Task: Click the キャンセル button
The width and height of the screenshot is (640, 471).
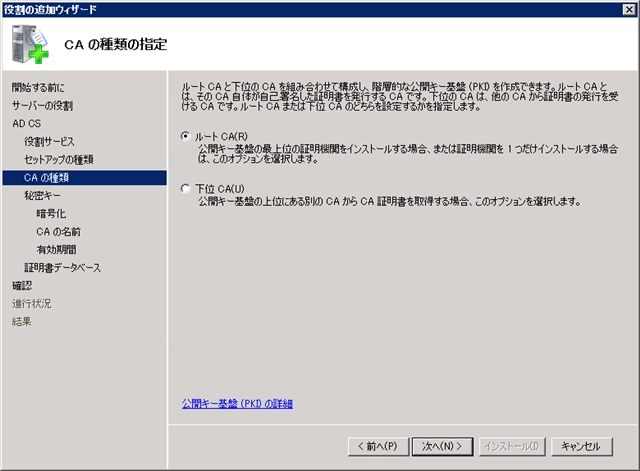Action: click(x=582, y=447)
